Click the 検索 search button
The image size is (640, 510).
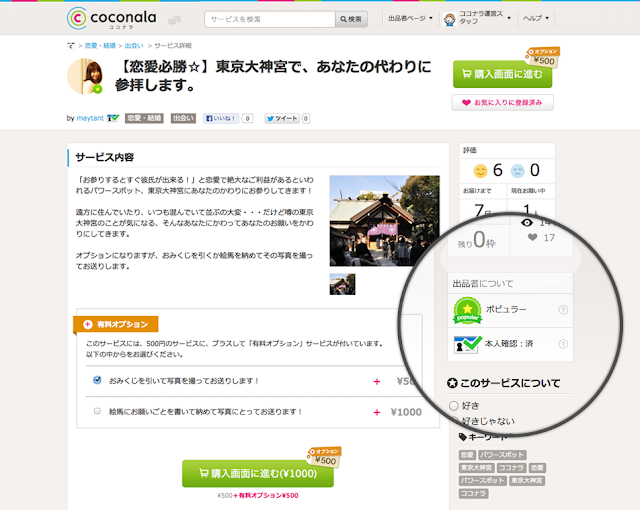coord(351,19)
